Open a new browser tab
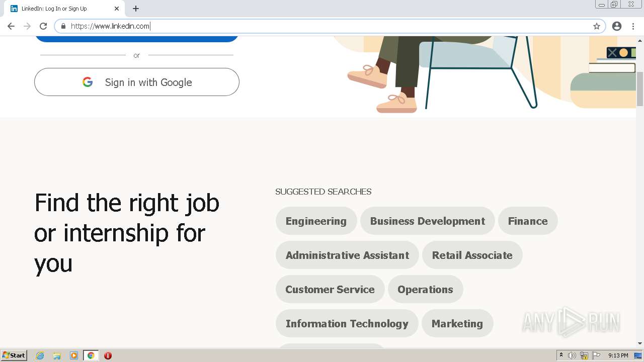This screenshot has height=362, width=644. 136,9
